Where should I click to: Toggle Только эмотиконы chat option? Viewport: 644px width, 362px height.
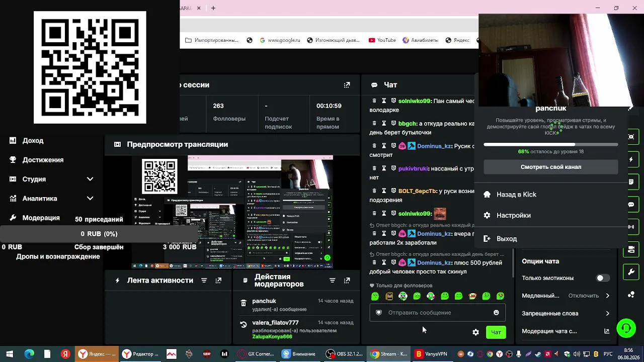coord(602,278)
